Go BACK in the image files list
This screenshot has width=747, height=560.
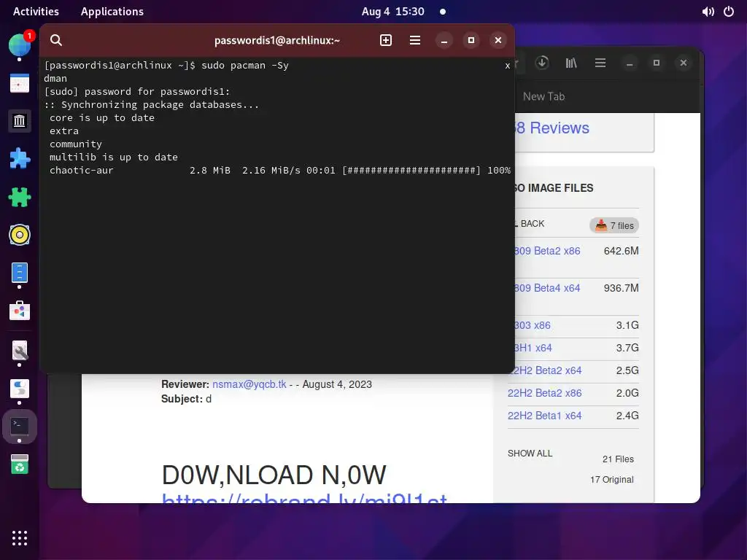pos(532,224)
